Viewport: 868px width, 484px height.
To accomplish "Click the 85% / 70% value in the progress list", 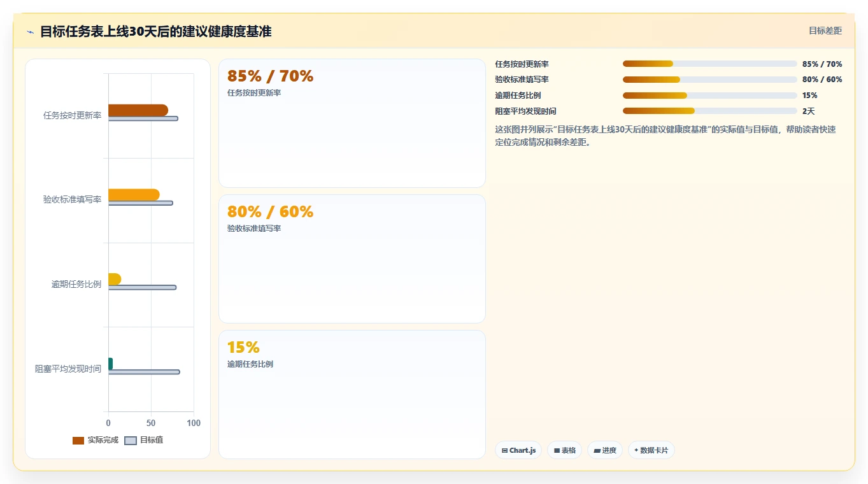I will (822, 64).
